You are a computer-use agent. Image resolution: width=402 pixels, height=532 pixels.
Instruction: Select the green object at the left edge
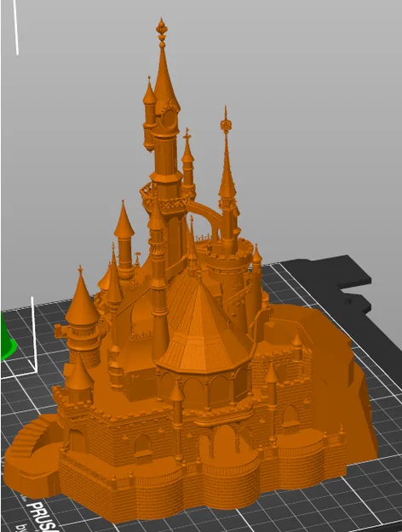(x=7, y=338)
